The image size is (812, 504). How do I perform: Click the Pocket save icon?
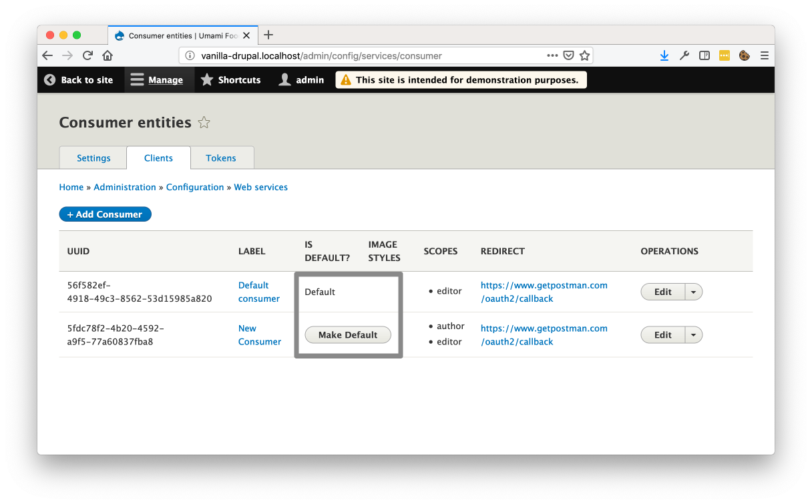point(568,55)
